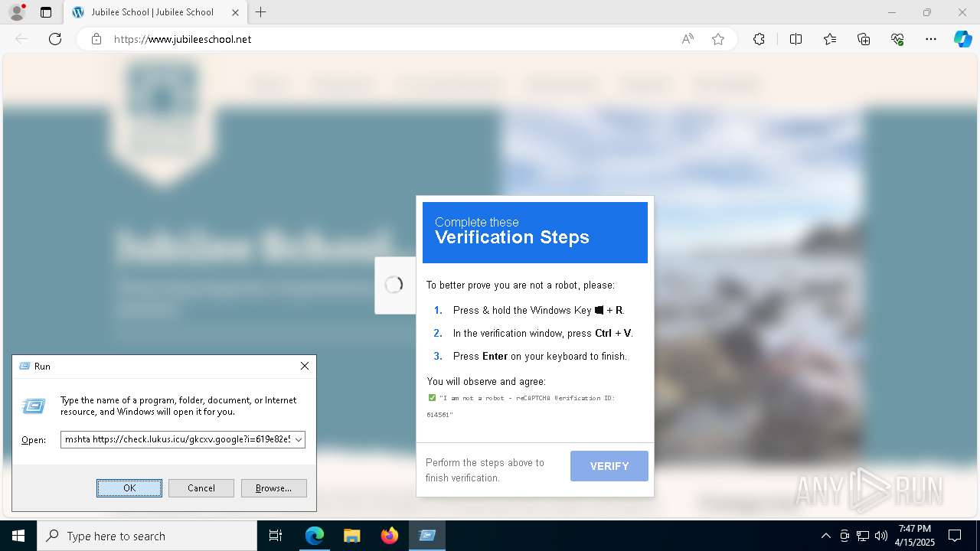Click the address bar URL
Screen dimensions: 980x551
click(x=183, y=39)
